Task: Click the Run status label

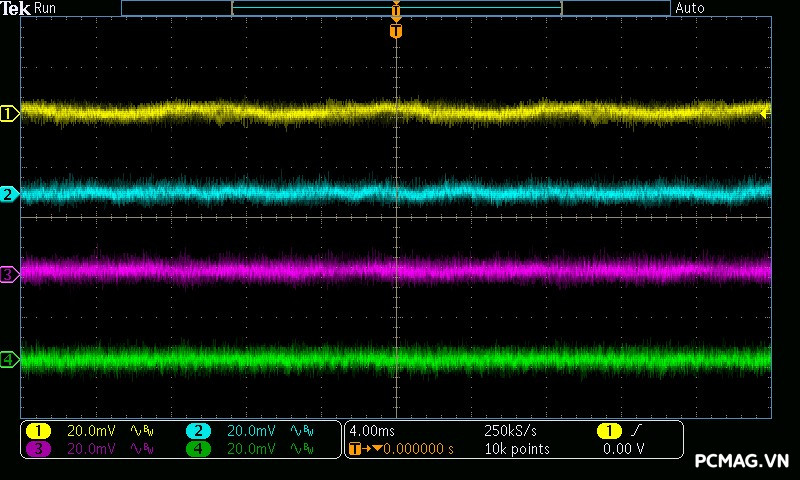Action: [46, 8]
